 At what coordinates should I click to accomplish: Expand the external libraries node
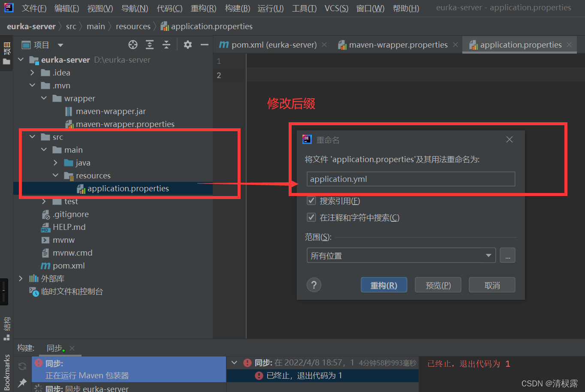[21, 278]
